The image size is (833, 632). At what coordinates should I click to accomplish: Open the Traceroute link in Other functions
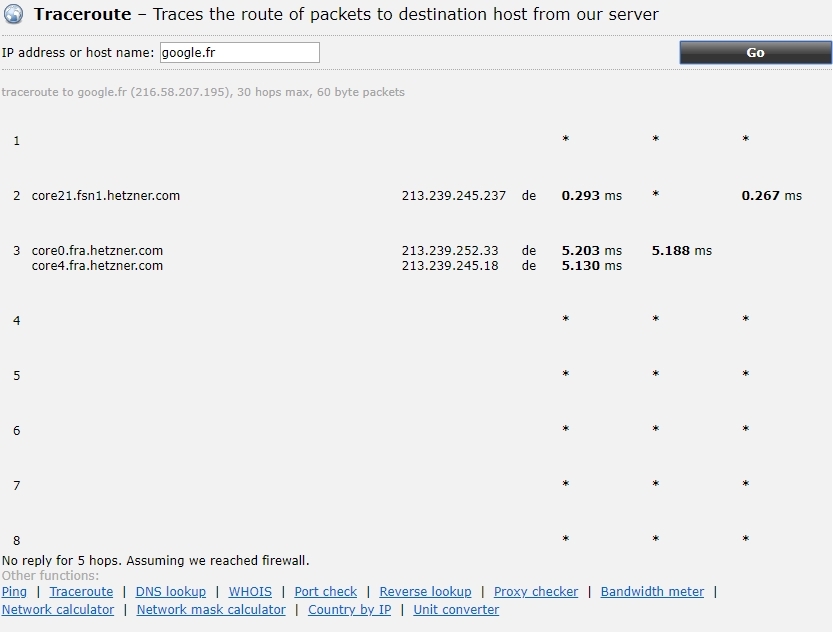(81, 592)
